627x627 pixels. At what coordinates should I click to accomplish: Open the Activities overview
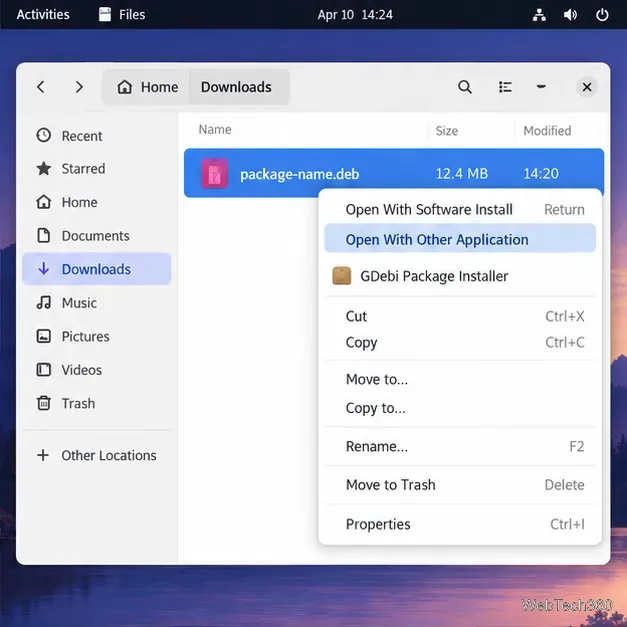pos(43,15)
